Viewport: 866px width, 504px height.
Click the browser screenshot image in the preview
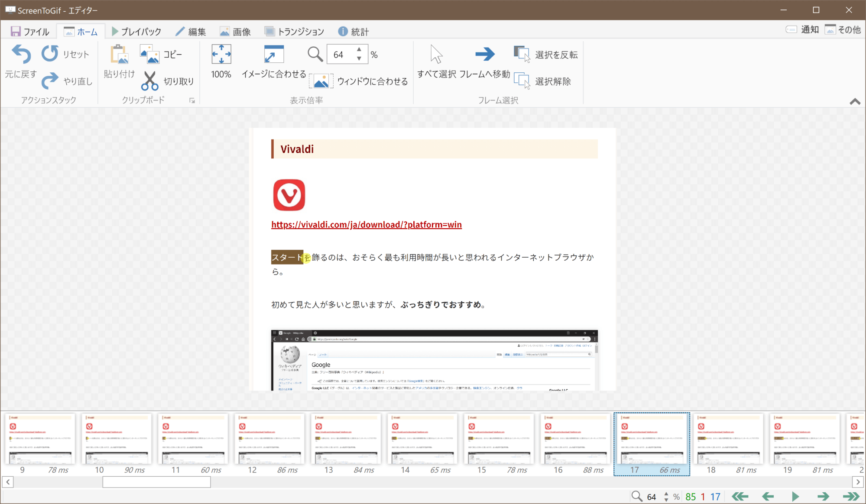pyautogui.click(x=435, y=360)
